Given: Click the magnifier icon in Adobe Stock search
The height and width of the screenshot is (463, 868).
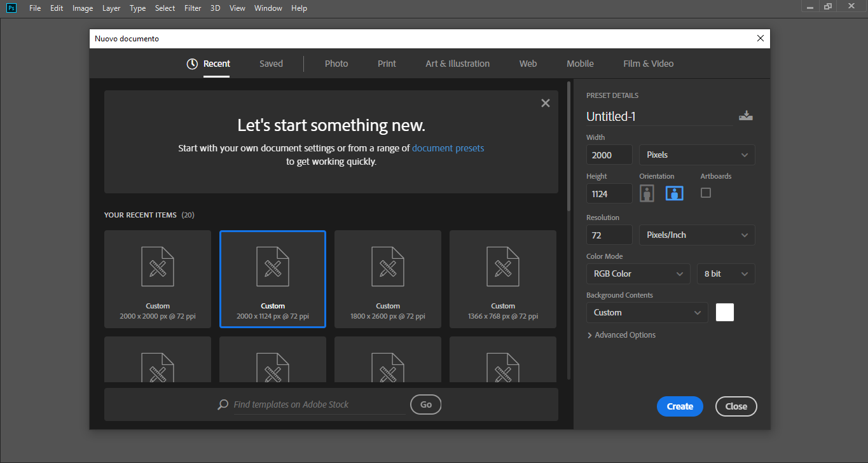Looking at the screenshot, I should 223,404.
